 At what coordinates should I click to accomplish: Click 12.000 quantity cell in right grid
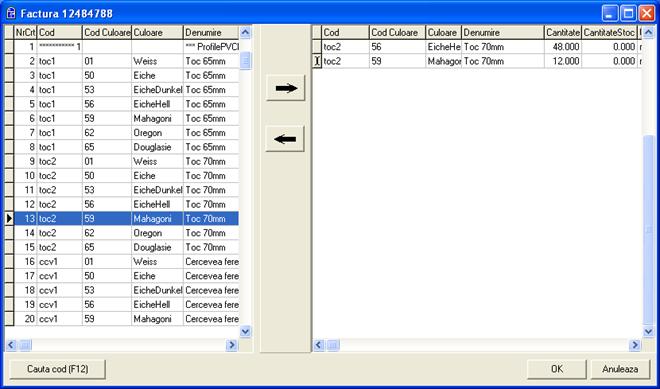coord(563,61)
